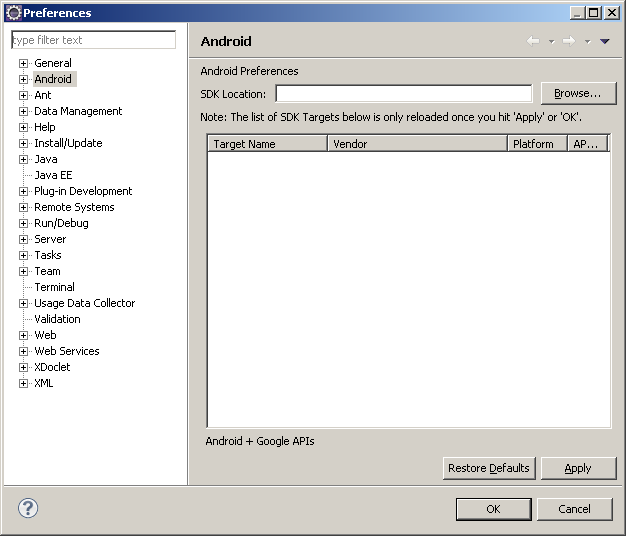Maximize the Preferences window

[594, 13]
